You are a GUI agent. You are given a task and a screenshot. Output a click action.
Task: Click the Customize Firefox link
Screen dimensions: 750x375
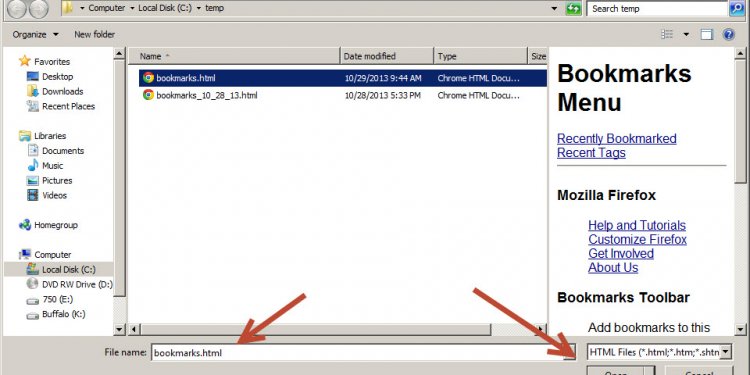[637, 239]
